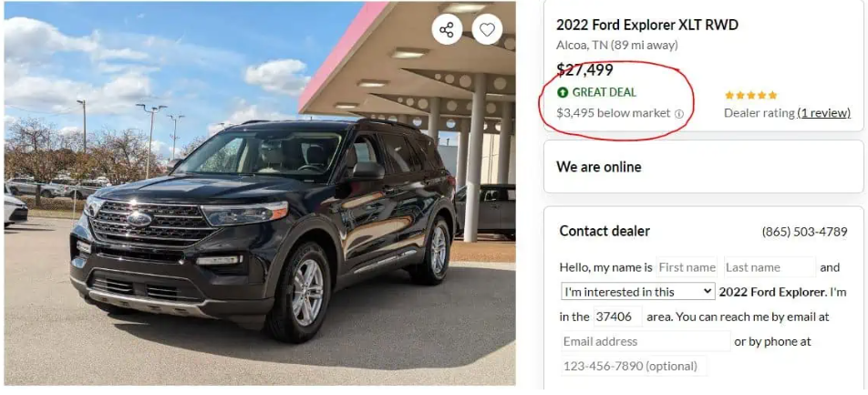Click the ZIP code field showing 37406
The width and height of the screenshot is (868, 395).
(617, 317)
